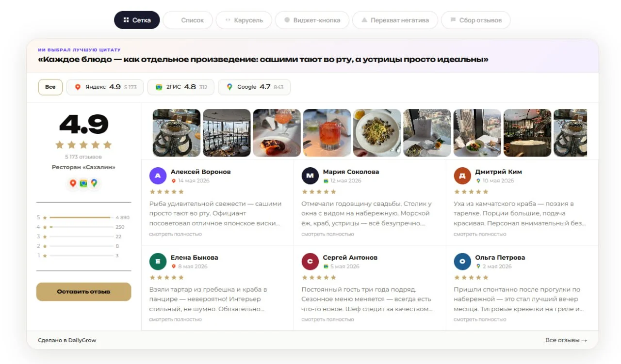This screenshot has height=364, width=621.
Task: Click the chat icon in Сбор отзывов tab
Action: click(453, 20)
